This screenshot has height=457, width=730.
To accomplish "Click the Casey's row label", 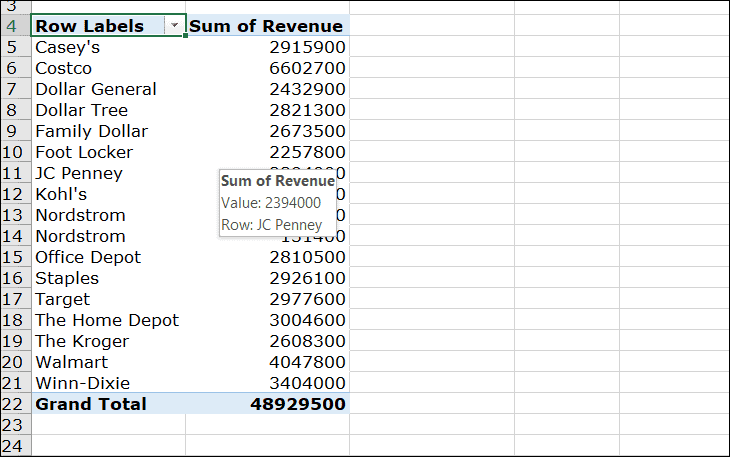I will [x=68, y=47].
